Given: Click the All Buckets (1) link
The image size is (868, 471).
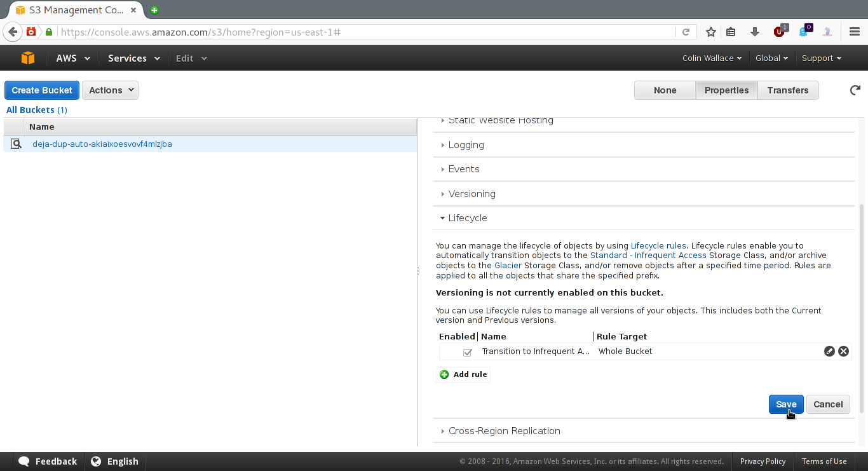Looking at the screenshot, I should tap(37, 110).
